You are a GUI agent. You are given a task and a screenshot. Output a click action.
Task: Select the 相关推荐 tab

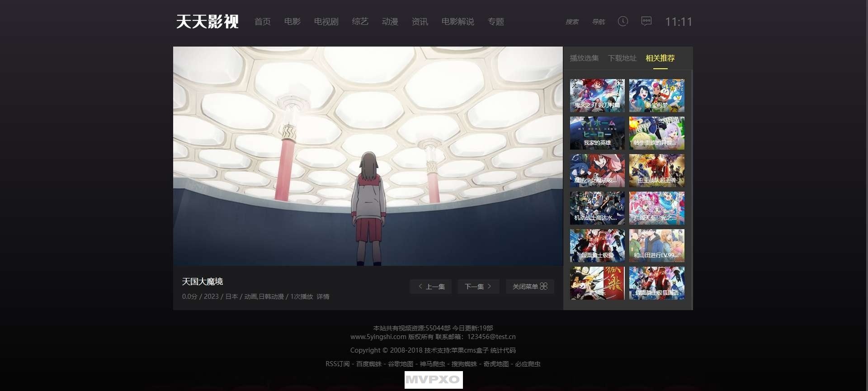pos(660,58)
